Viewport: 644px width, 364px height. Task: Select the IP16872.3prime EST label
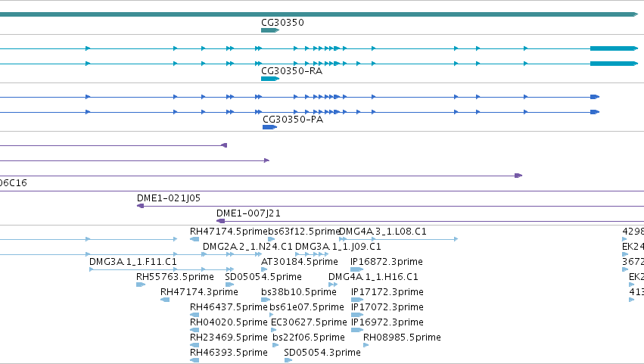click(x=387, y=262)
